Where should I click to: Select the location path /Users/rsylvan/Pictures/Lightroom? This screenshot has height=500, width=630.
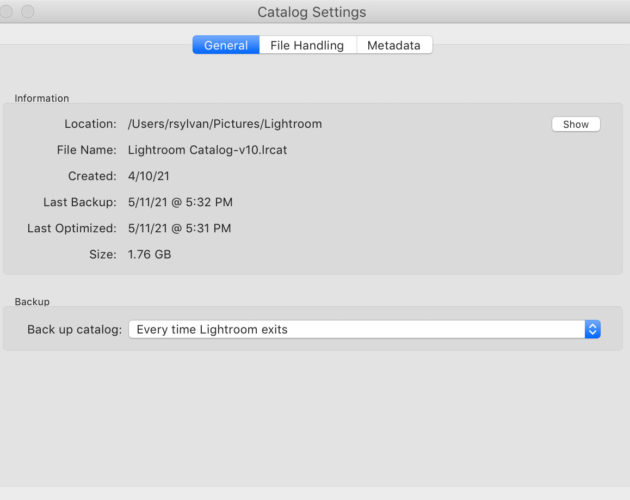225,124
